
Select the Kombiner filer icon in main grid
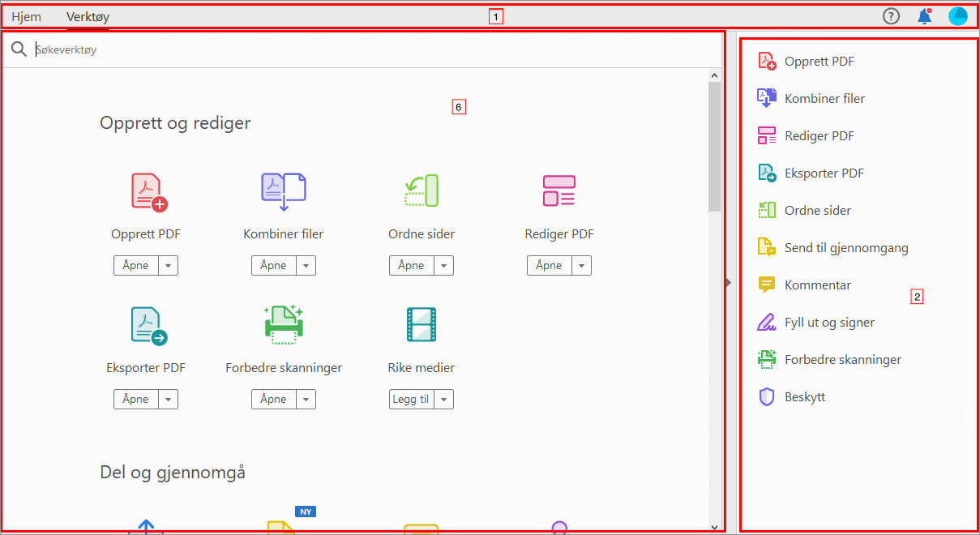283,192
